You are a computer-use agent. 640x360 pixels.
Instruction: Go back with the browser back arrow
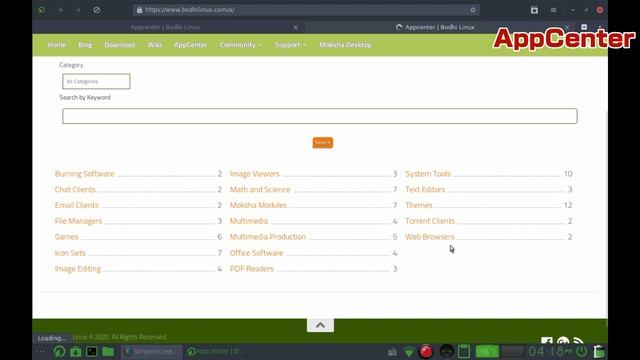click(61, 10)
